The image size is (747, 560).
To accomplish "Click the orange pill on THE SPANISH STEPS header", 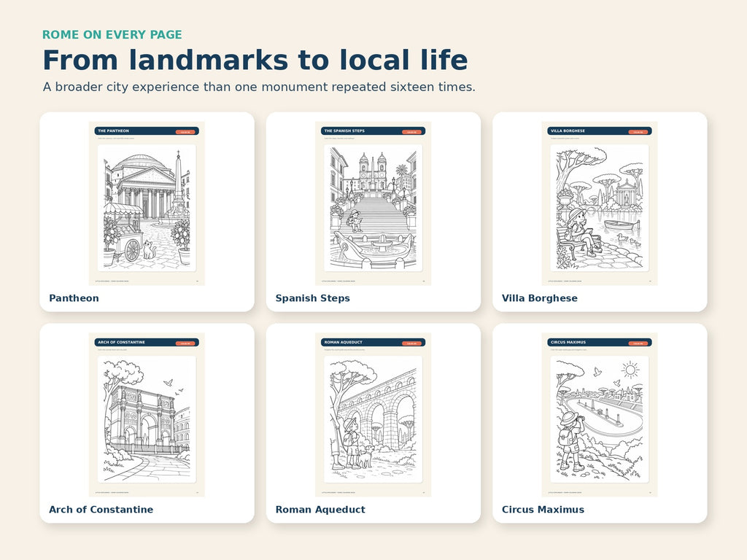I will [x=411, y=132].
